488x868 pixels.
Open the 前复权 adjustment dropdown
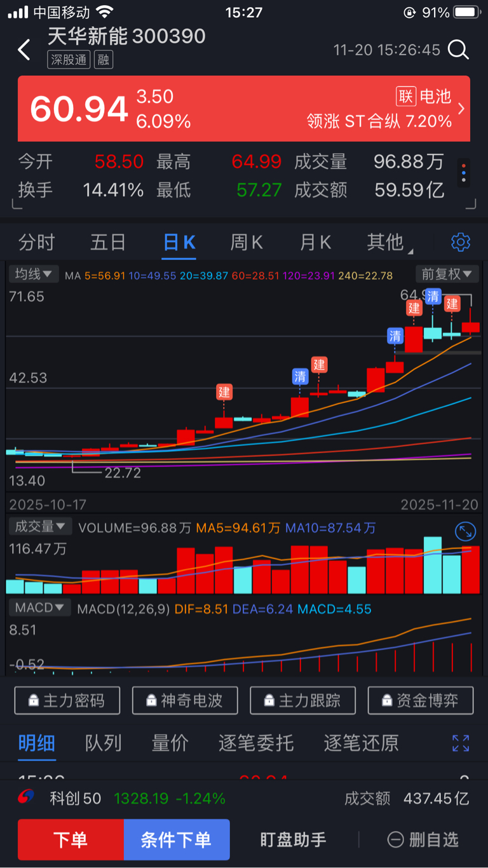[x=447, y=274]
